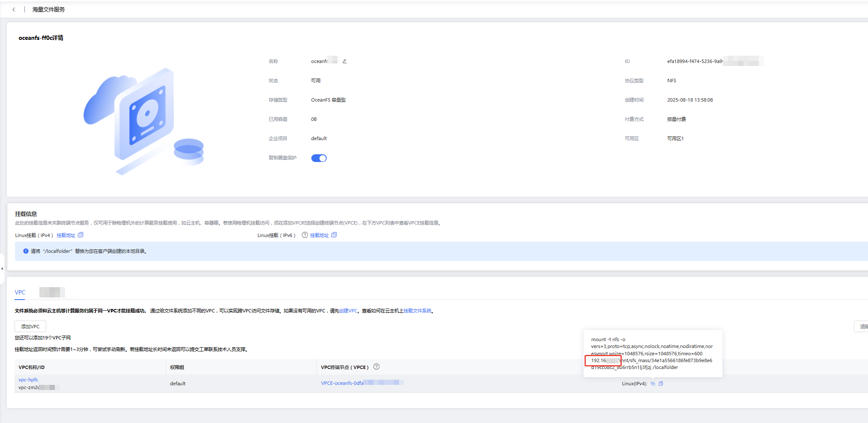This screenshot has width=868, height=423.
Task: Open the 挂载文件系统 help link
Action: click(418, 311)
